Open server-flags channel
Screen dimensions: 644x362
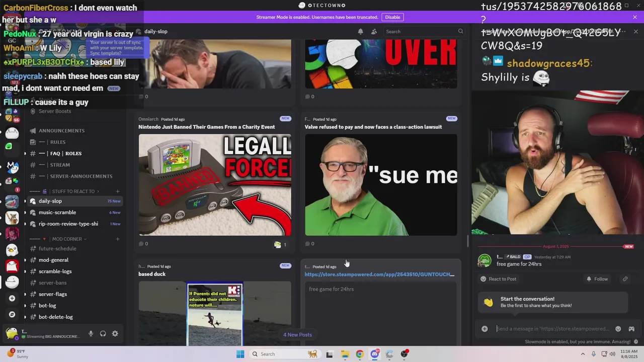click(x=75, y=294)
